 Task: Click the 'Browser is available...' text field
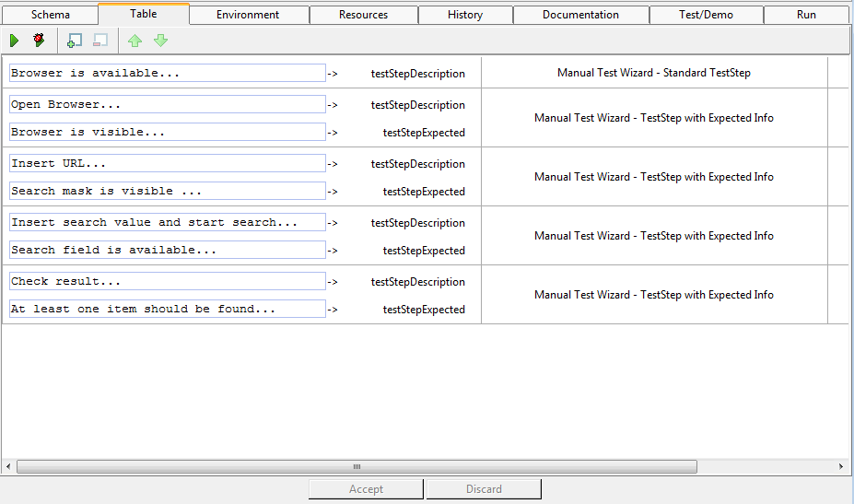pos(167,73)
